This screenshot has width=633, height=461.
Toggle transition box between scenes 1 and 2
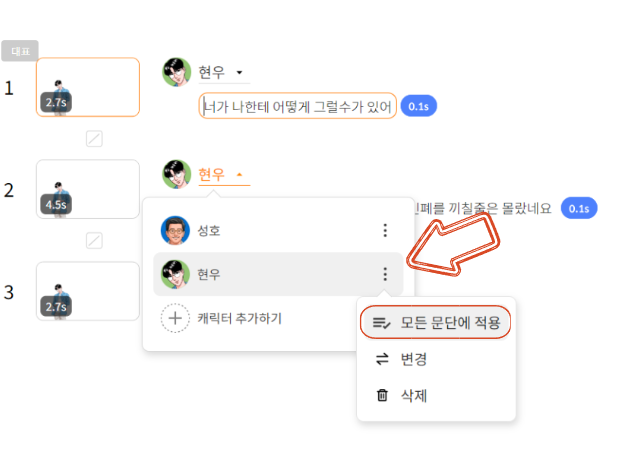(x=94, y=138)
